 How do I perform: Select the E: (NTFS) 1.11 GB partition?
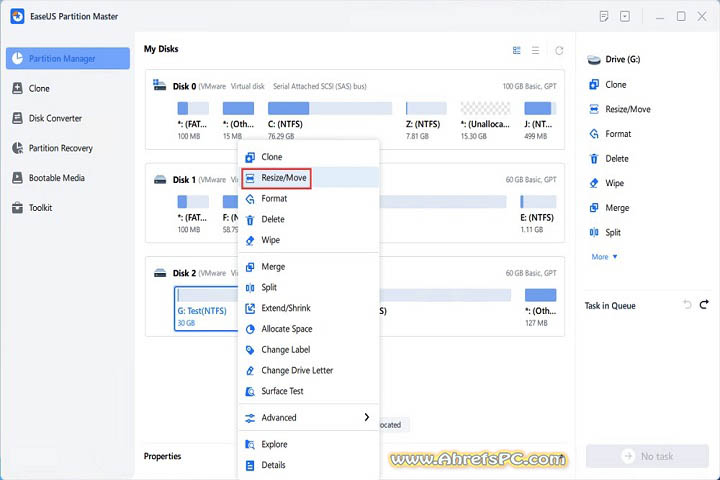pos(537,214)
